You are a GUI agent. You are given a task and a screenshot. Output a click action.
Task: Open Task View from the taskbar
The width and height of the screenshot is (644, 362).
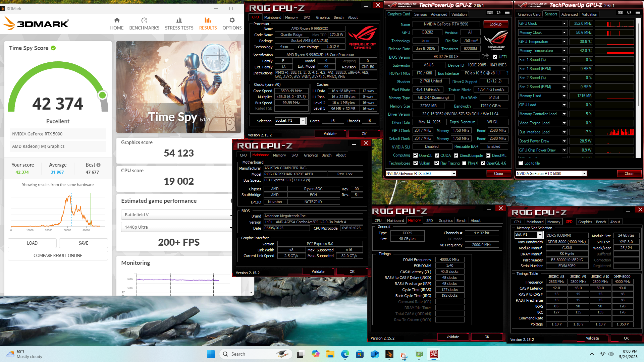(301, 354)
